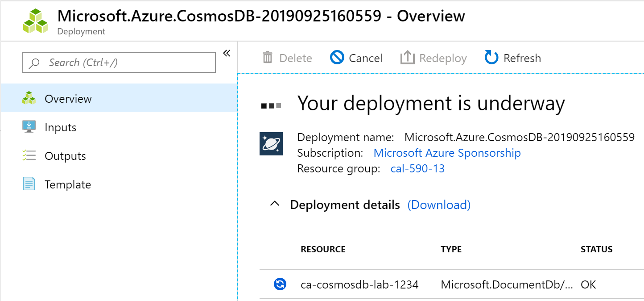644x301 pixels.
Task: Click the Refresh circular arrow icon
Action: [x=491, y=58]
